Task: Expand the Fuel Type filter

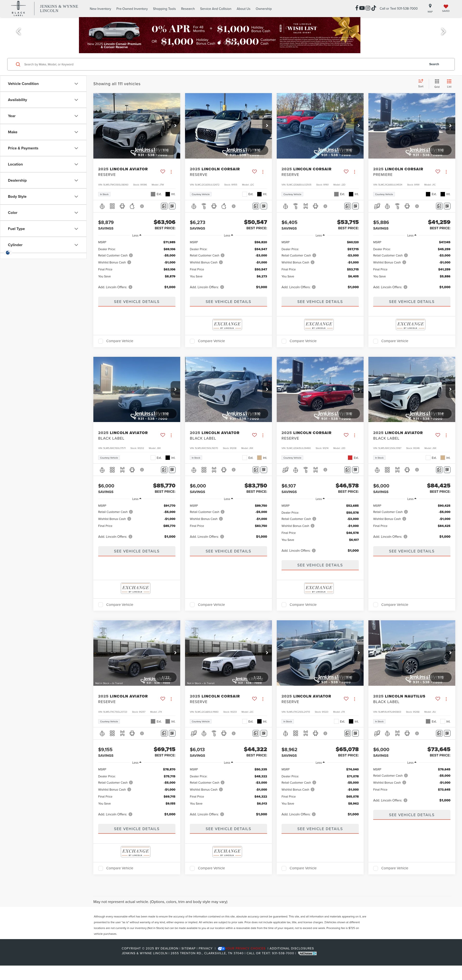Action: (x=43, y=229)
